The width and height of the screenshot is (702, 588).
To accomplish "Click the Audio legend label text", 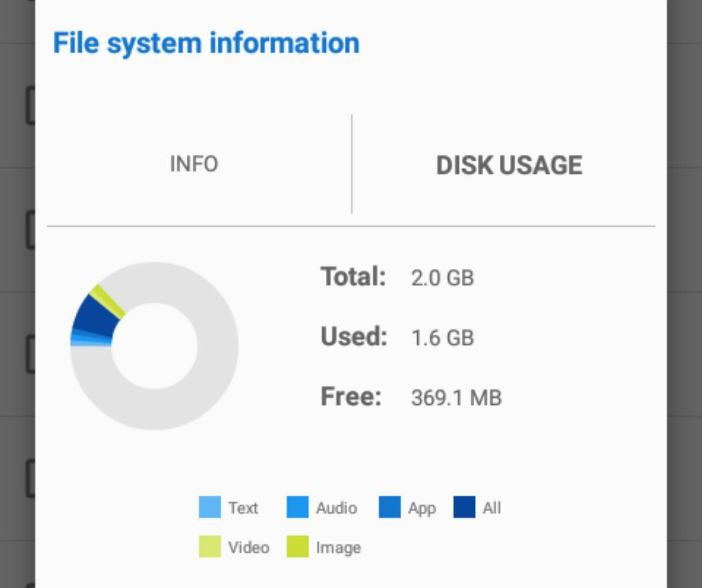I will pos(336,508).
